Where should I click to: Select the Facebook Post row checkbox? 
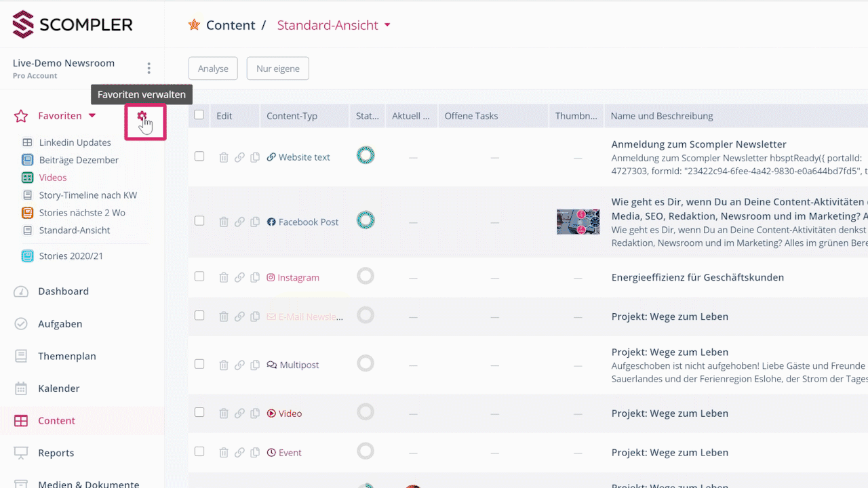point(199,221)
